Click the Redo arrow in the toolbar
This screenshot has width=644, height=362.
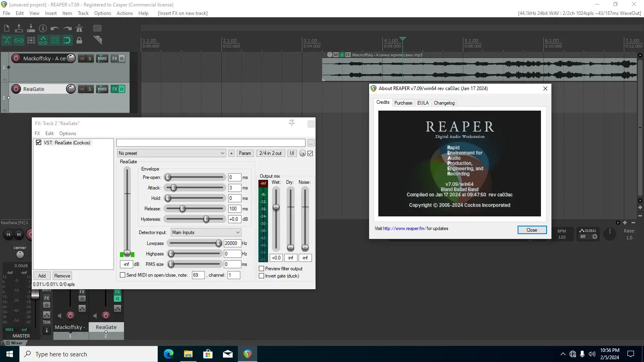(67, 28)
